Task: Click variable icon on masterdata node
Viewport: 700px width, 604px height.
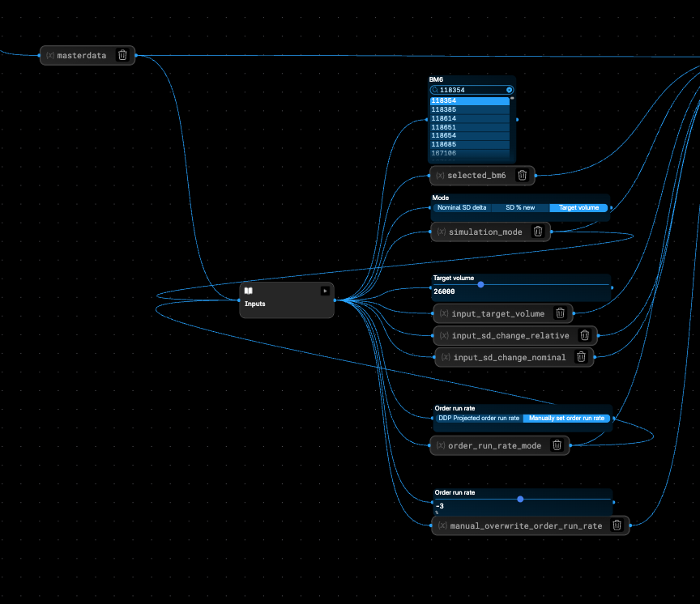Action: [x=50, y=55]
